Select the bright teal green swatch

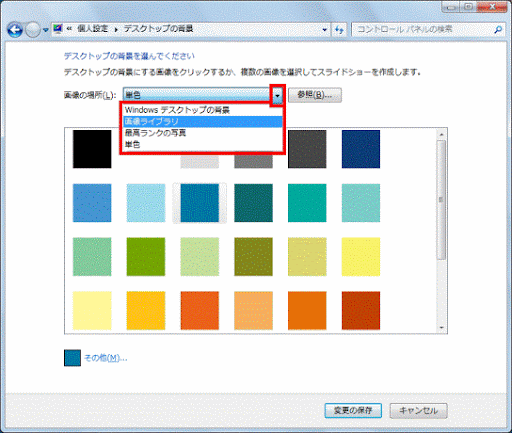coord(307,203)
